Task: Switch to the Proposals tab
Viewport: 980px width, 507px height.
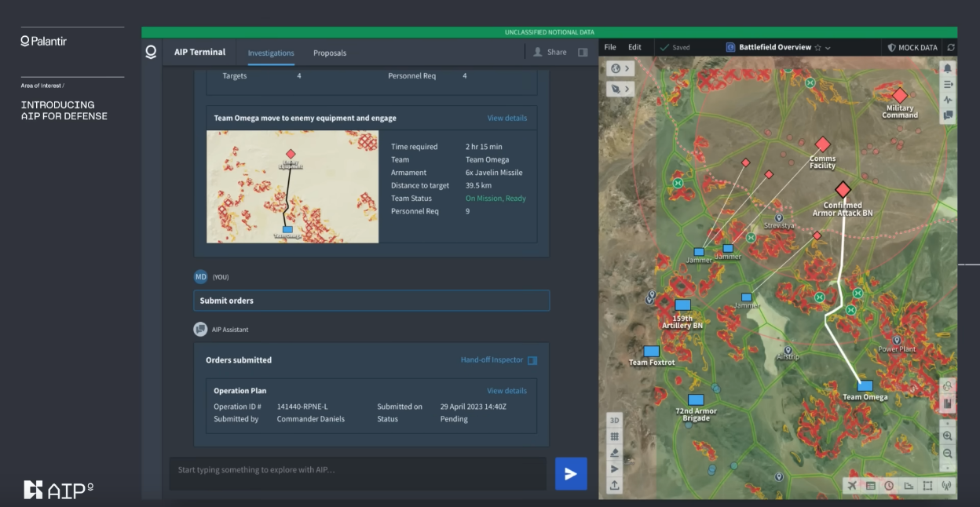Action: click(x=330, y=53)
